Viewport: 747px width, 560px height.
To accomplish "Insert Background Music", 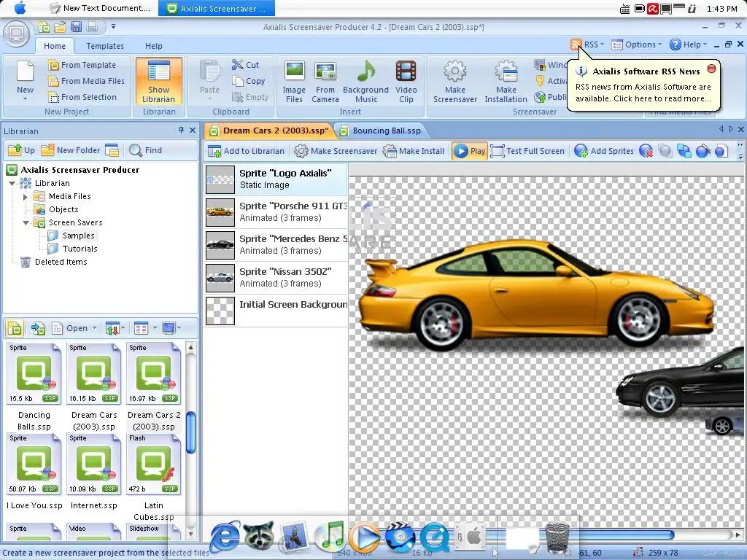I will tap(366, 82).
